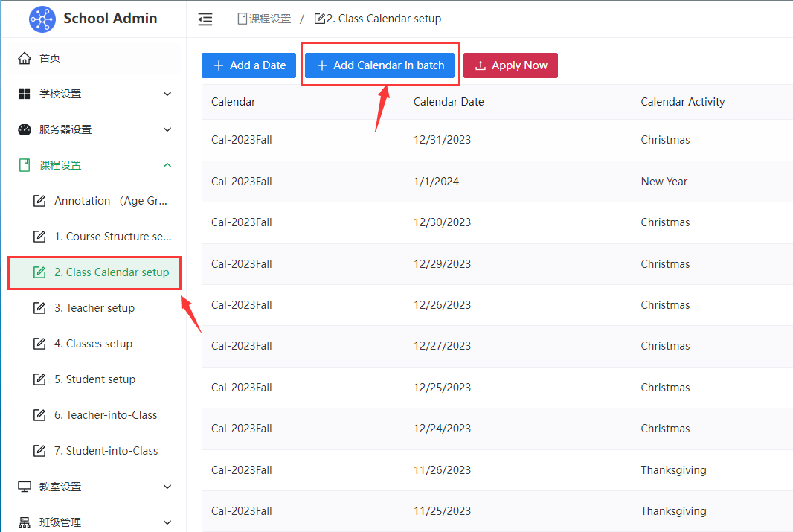Expand the 服务器设置 submenu chevron
This screenshot has height=532, width=793.
[167, 129]
